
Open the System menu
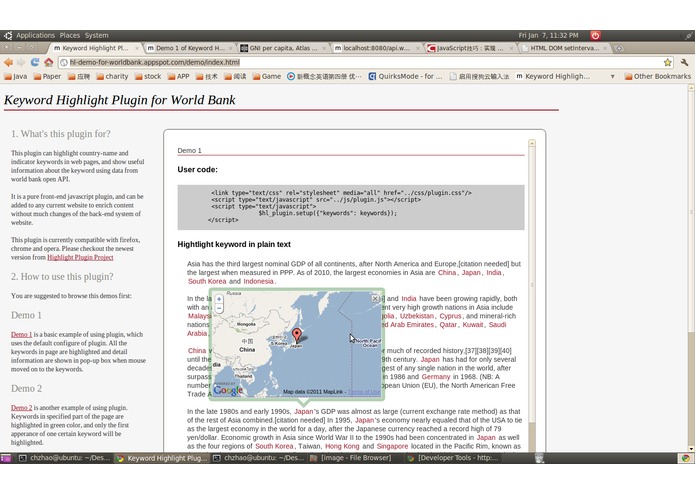click(97, 35)
